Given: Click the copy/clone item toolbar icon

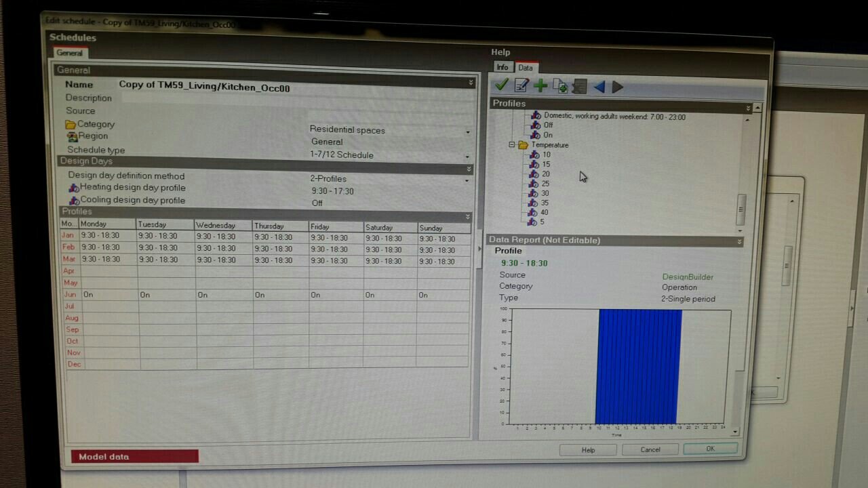Looking at the screenshot, I should click(x=560, y=85).
